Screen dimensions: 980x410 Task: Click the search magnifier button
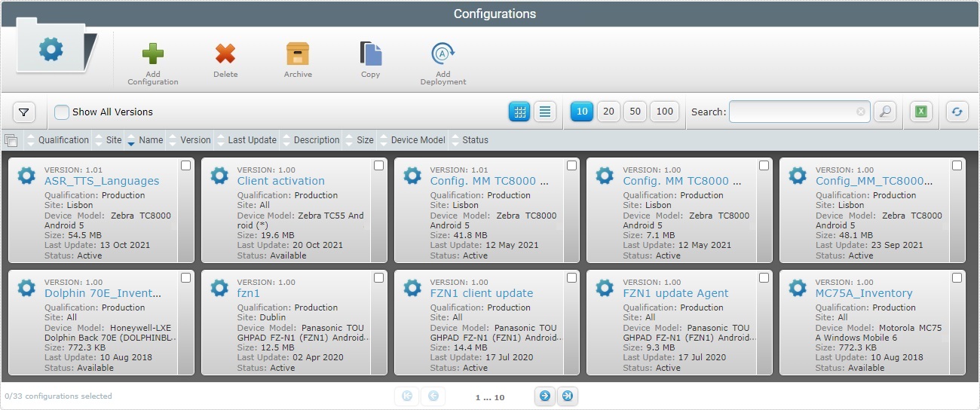(x=885, y=112)
